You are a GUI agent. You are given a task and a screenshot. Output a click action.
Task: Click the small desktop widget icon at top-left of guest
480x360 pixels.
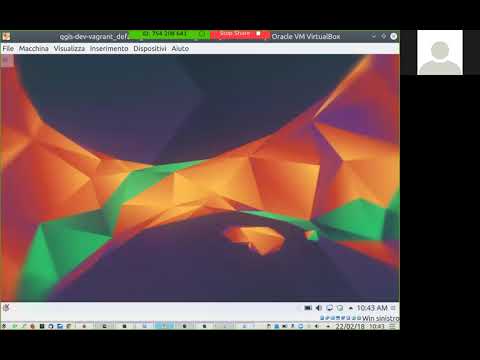[7, 61]
